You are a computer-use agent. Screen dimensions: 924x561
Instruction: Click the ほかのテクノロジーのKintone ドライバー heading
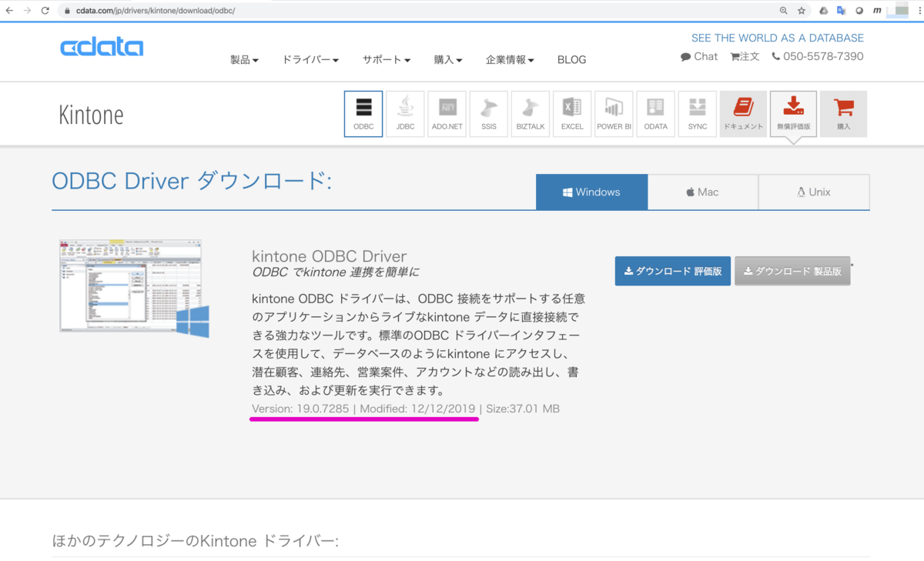tap(195, 541)
